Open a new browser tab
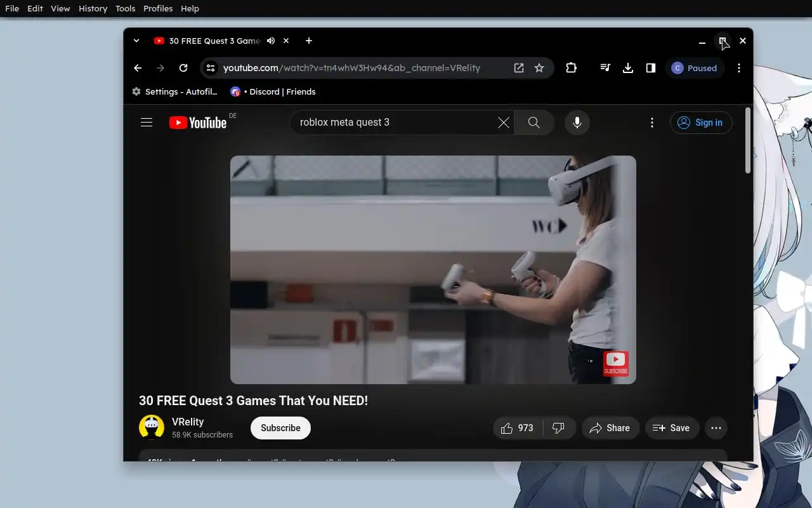 [x=309, y=41]
